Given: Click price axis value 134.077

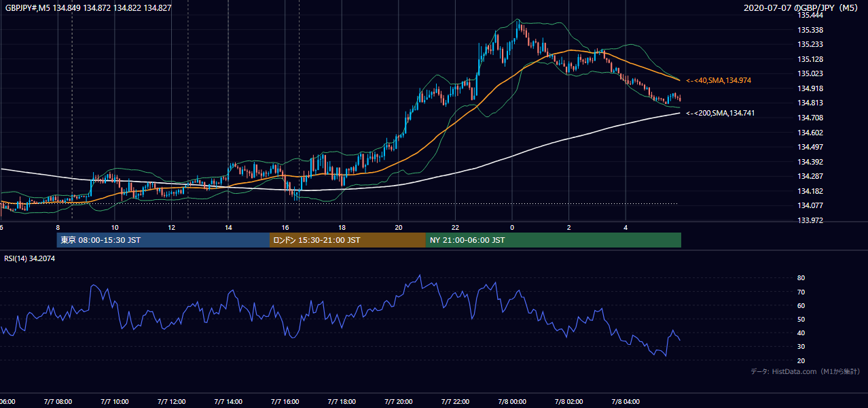Looking at the screenshot, I should tap(810, 205).
